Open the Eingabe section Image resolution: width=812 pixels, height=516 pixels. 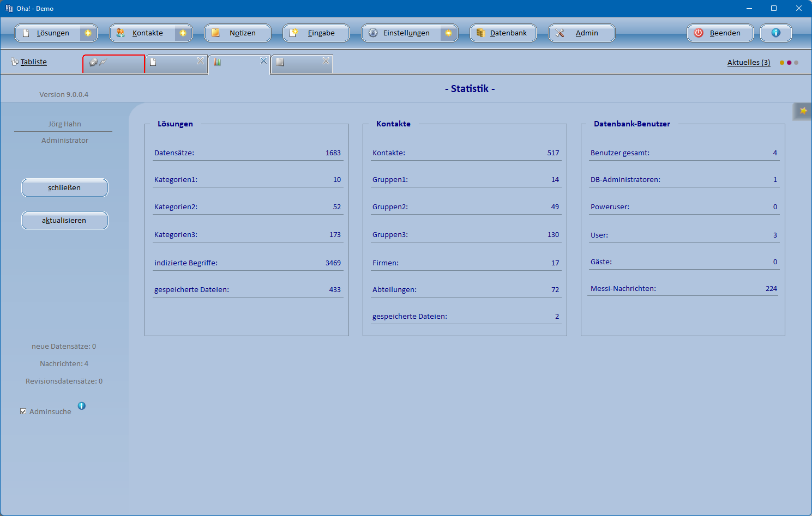coord(316,33)
